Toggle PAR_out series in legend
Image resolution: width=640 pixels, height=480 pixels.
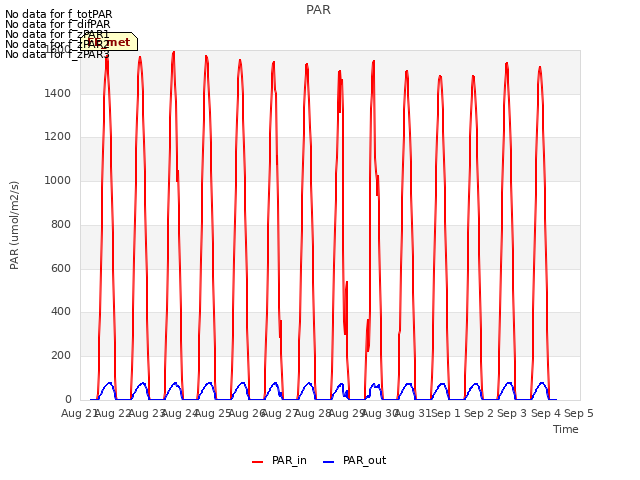click(x=354, y=461)
